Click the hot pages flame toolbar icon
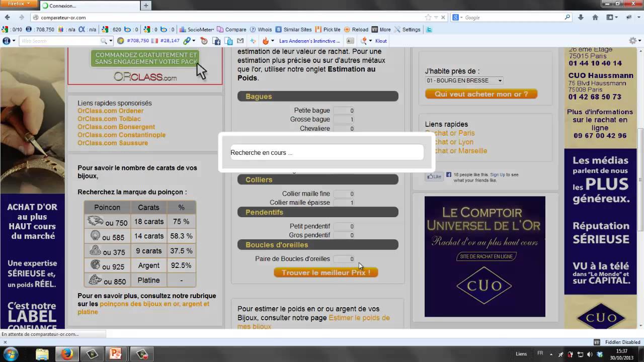Image resolution: width=644 pixels, height=362 pixels. tap(266, 41)
